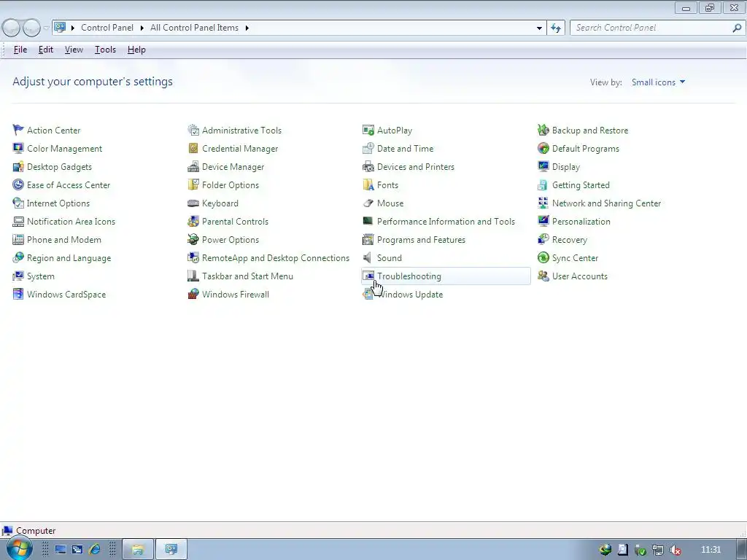Open the File menu
The height and width of the screenshot is (560, 747).
(20, 50)
